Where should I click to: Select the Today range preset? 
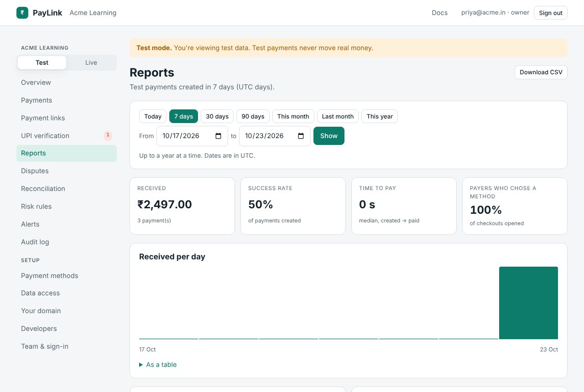153,116
